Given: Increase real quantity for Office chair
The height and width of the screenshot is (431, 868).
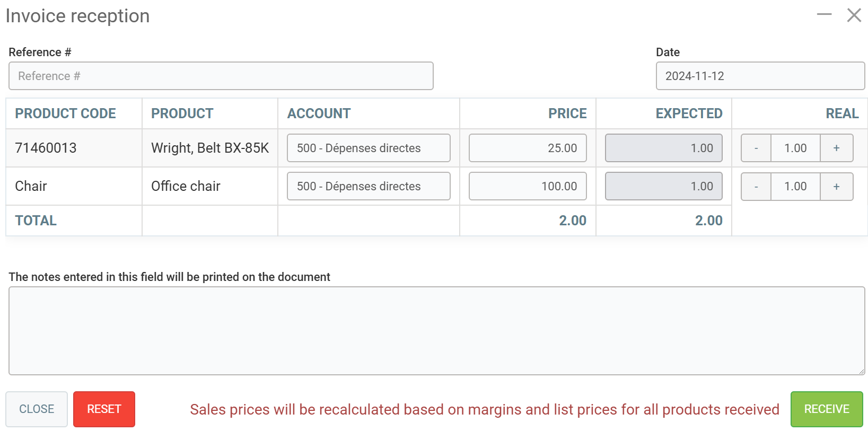Looking at the screenshot, I should tap(836, 186).
